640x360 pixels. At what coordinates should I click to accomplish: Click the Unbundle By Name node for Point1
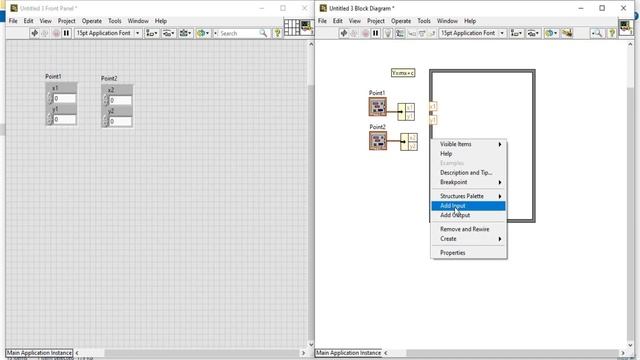(x=406, y=111)
